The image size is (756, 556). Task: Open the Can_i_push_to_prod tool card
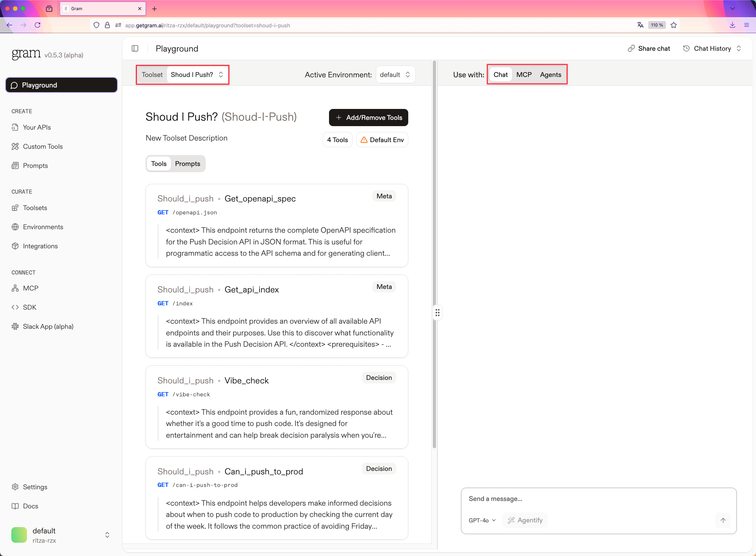coord(277,498)
